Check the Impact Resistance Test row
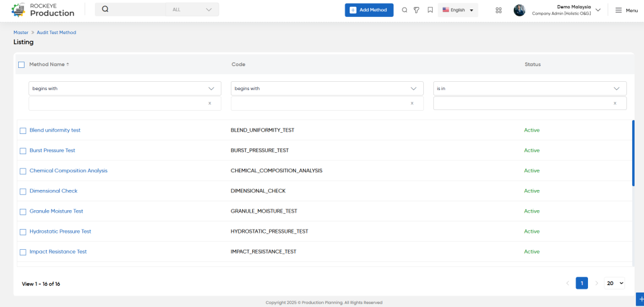Screen dimensions: 644x307 [23, 252]
